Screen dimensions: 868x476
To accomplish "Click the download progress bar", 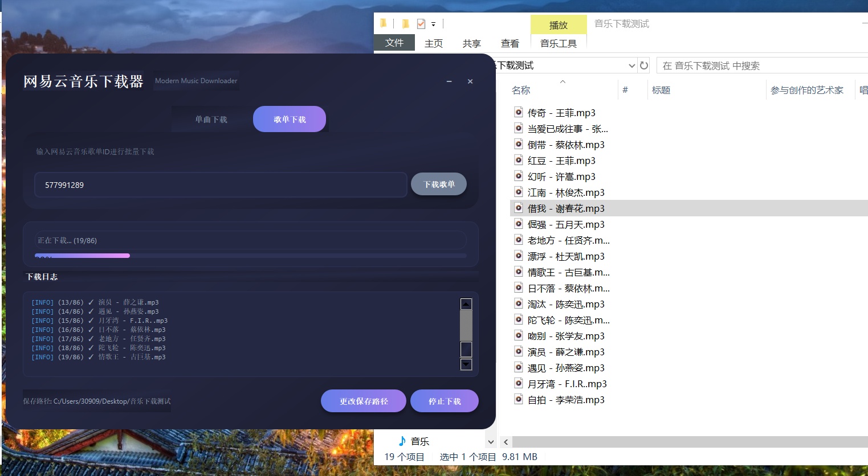I will pos(251,256).
